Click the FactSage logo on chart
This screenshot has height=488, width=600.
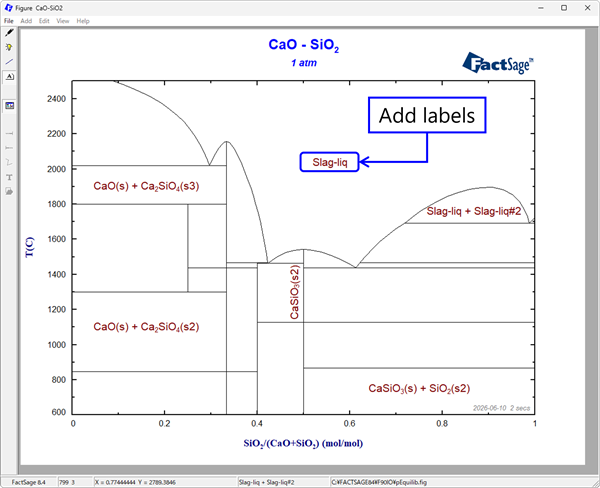498,64
